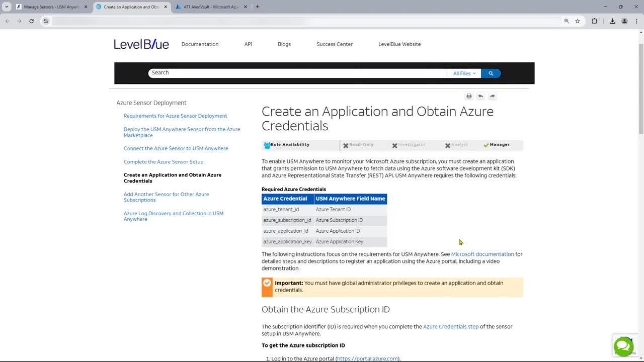Open the Documentation menu item
644x362 pixels.
tap(200, 44)
